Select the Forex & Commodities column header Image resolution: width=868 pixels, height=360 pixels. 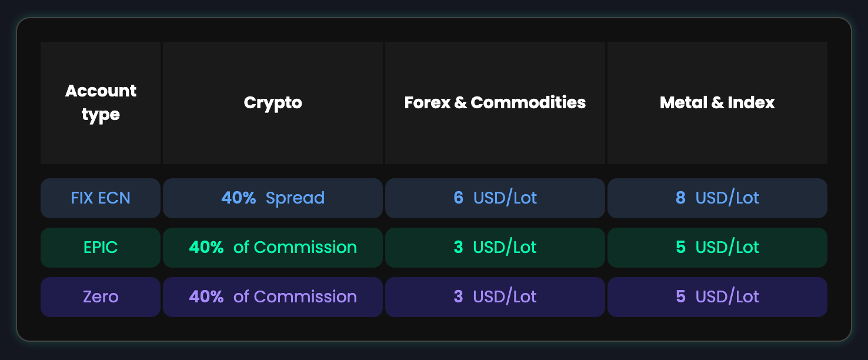495,103
